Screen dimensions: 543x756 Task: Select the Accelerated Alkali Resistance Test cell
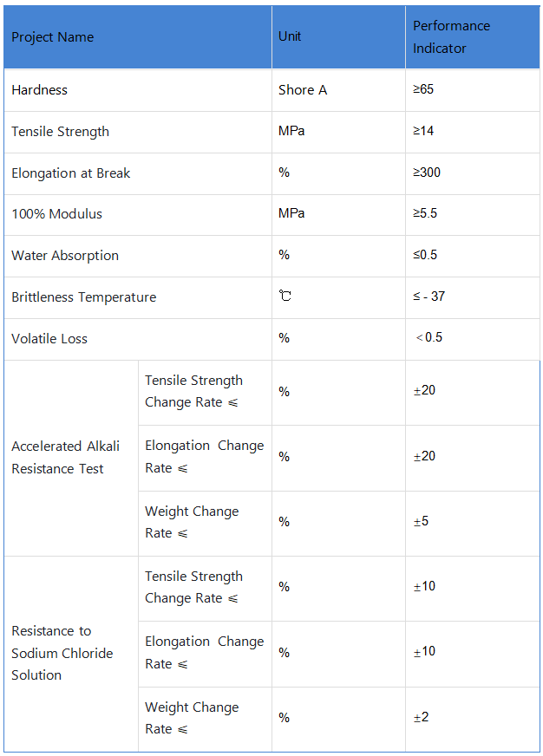[x=65, y=458]
